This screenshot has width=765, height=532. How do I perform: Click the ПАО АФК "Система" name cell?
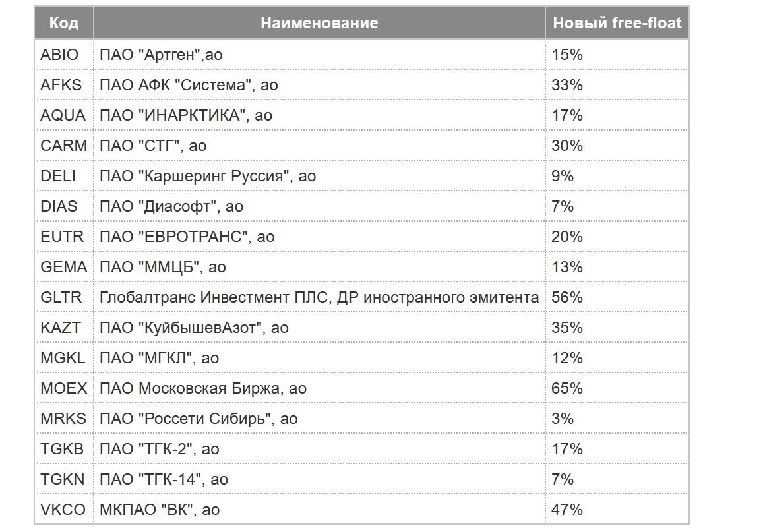(189, 85)
